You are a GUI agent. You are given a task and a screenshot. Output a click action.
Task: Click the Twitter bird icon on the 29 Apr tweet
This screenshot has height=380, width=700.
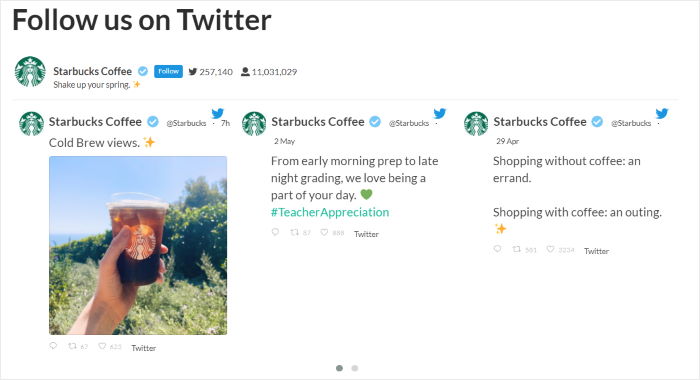click(x=662, y=113)
